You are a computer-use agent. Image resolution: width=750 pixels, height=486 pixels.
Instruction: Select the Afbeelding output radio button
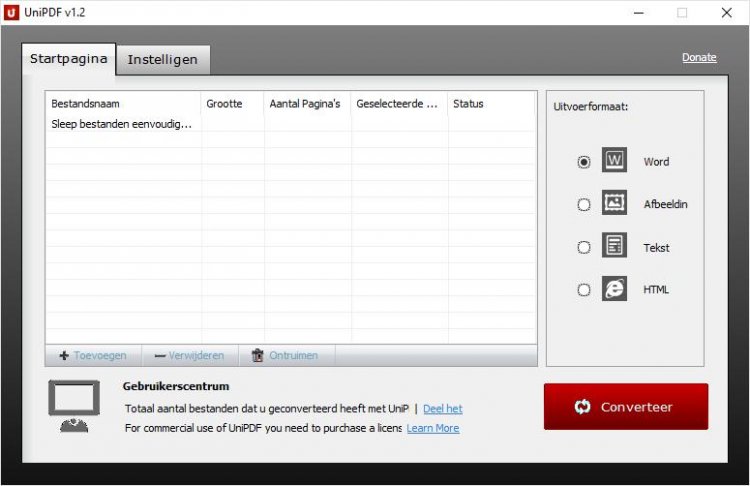(x=584, y=205)
